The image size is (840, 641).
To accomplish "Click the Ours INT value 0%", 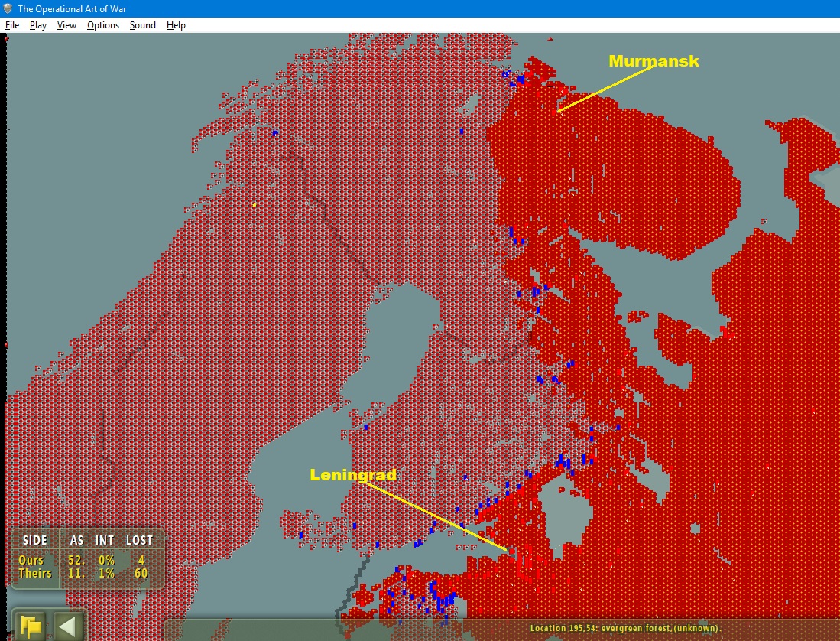I will (x=106, y=560).
